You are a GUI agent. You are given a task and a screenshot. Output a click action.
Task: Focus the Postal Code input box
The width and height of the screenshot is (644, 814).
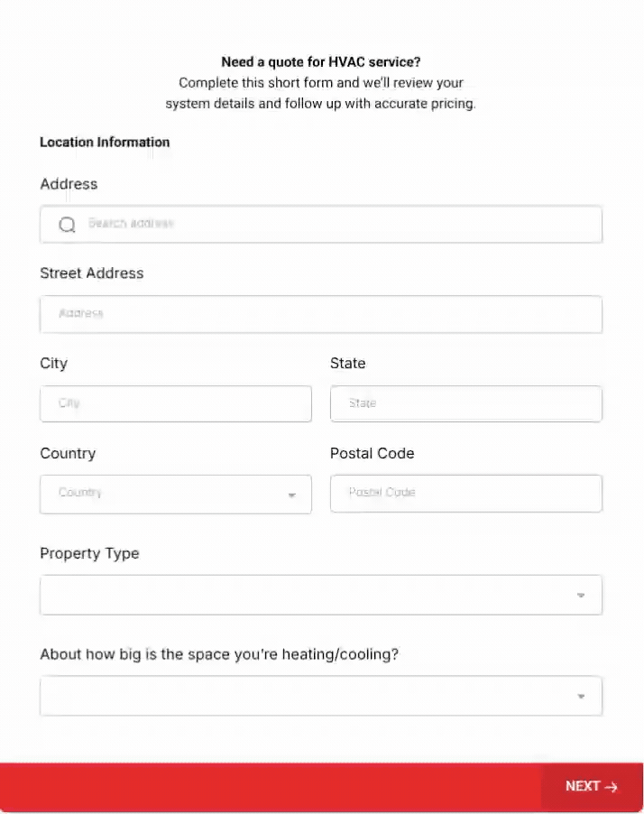(x=465, y=494)
